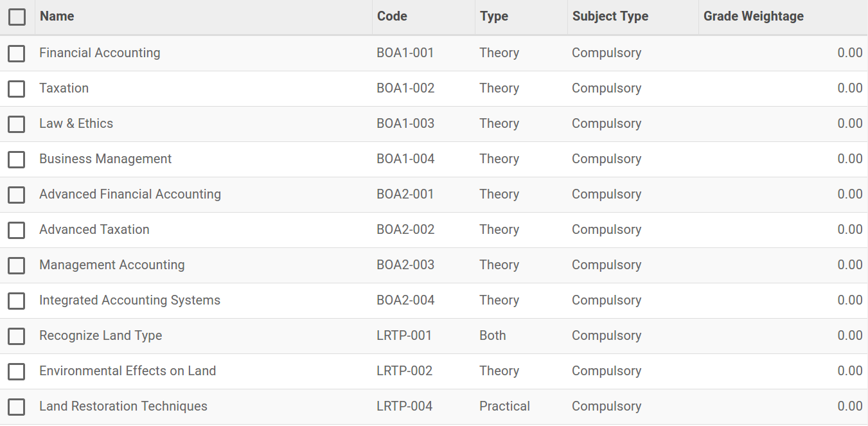Check Integrated Accounting Systems row box

tap(17, 301)
